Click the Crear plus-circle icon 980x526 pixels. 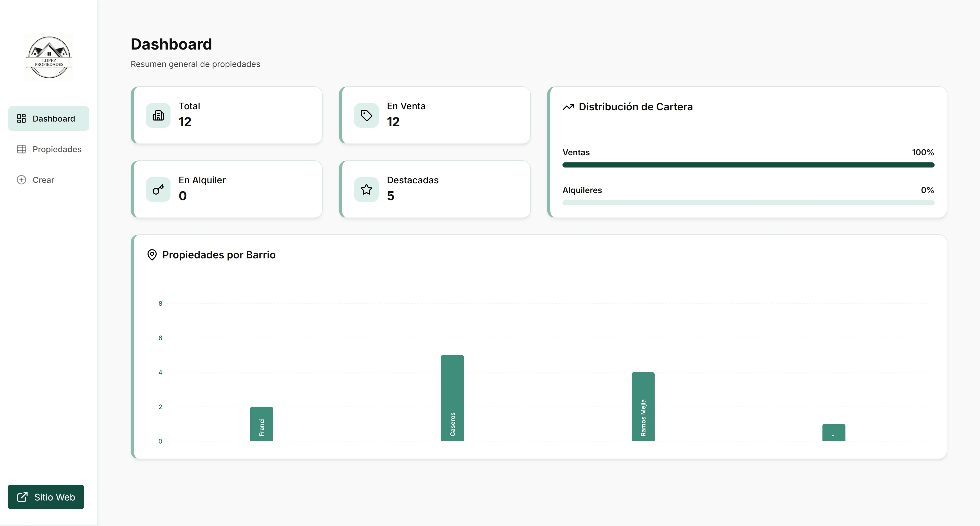21,180
